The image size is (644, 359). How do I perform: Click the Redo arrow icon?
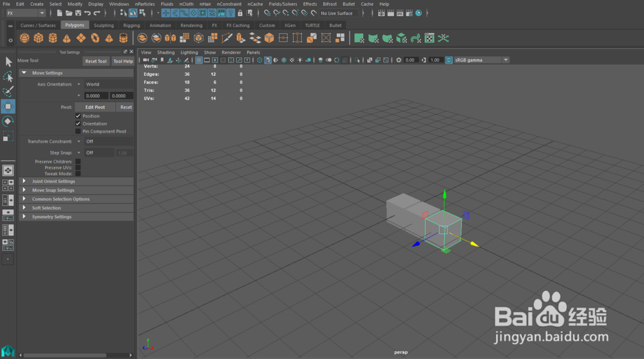[97, 13]
